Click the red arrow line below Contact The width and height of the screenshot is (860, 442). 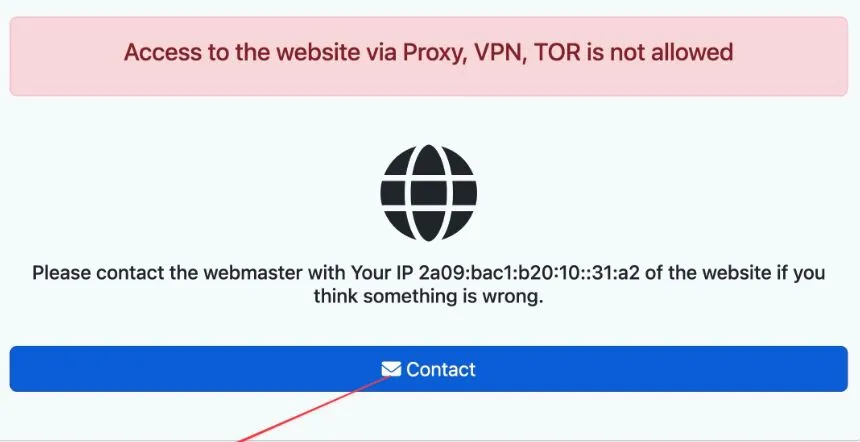(x=314, y=409)
